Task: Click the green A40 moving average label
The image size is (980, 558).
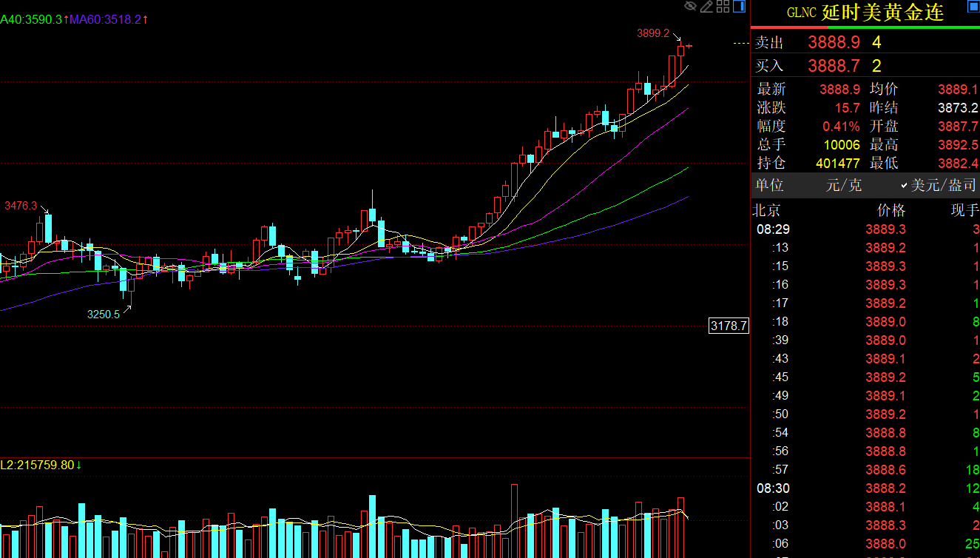Action: pyautogui.click(x=33, y=19)
